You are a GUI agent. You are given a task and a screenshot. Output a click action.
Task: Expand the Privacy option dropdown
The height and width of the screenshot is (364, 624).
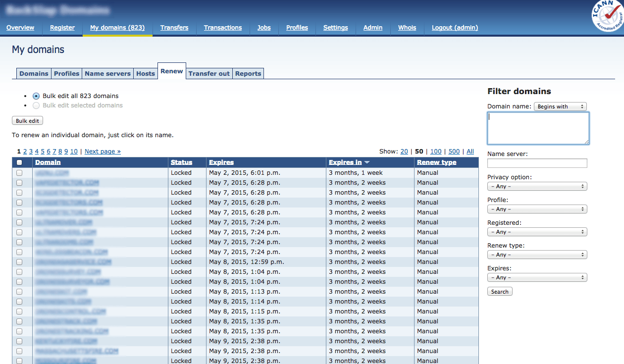(537, 186)
